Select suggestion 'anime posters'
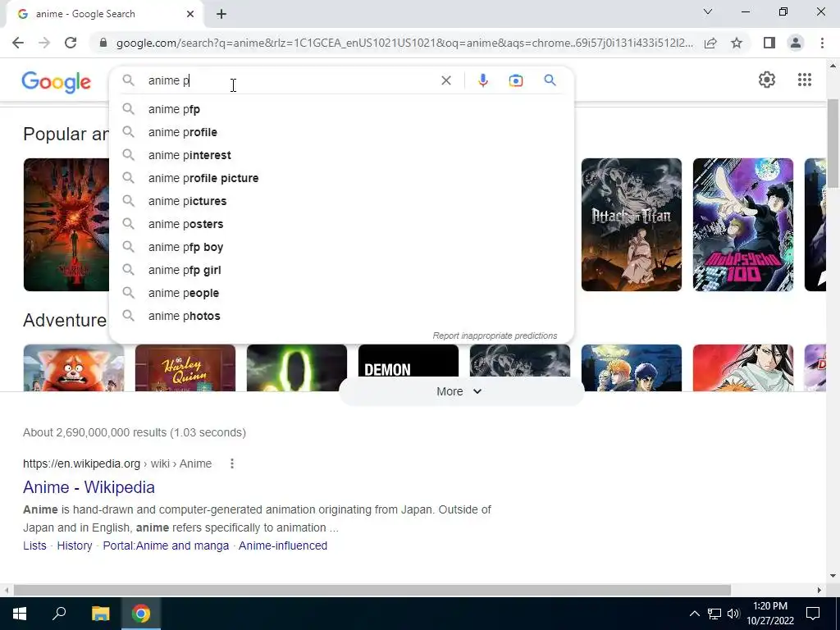This screenshot has height=630, width=840. (342, 225)
